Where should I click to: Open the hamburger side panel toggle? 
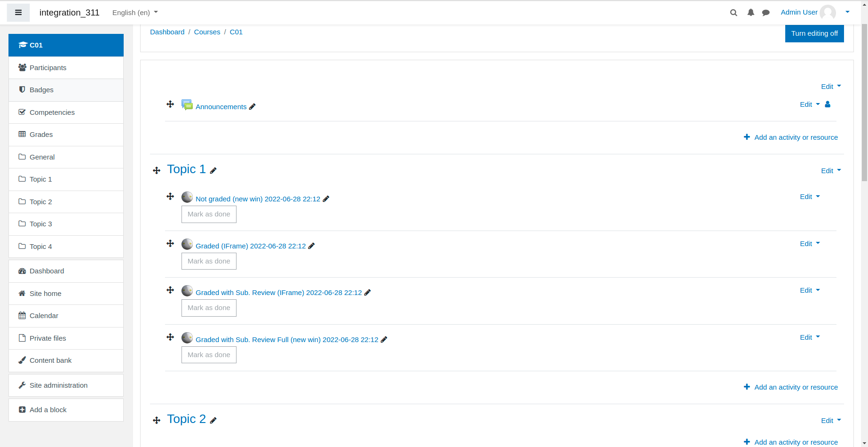18,13
